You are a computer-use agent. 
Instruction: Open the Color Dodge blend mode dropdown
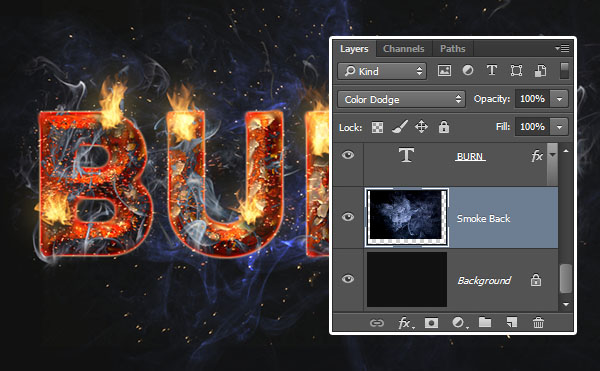(401, 99)
